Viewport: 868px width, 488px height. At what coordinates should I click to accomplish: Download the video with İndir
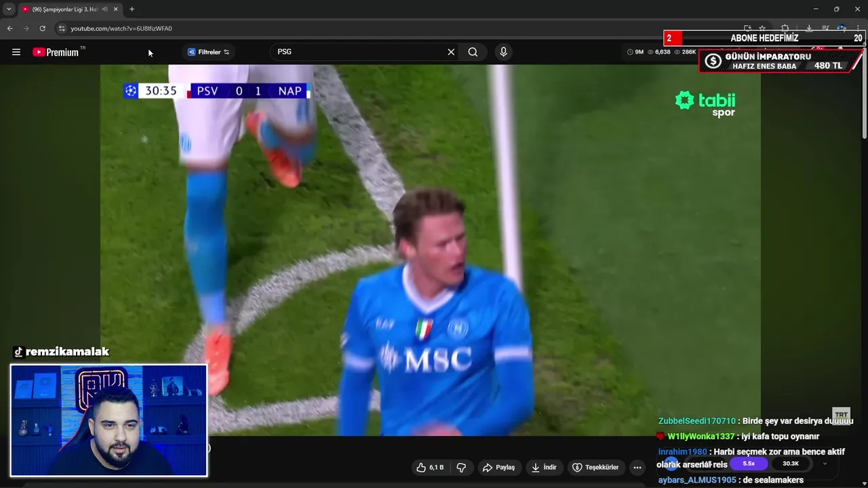(545, 468)
